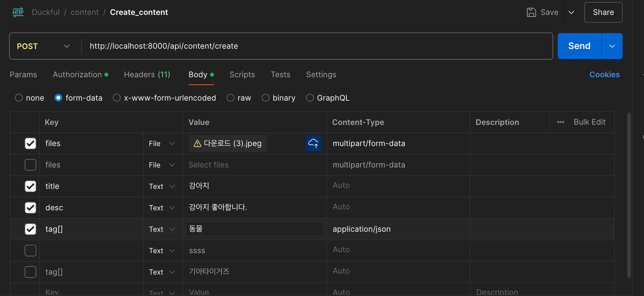Uncheck the first files row checkbox
The height and width of the screenshot is (296, 644).
30,143
